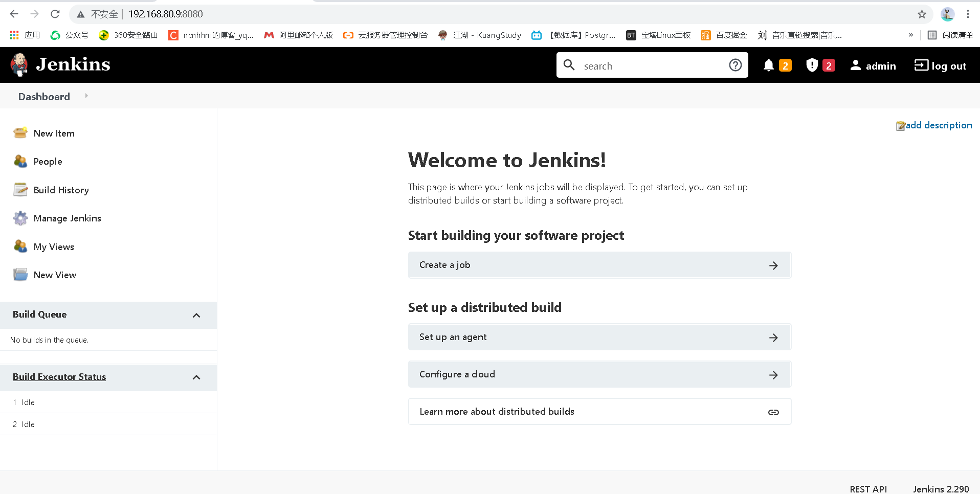Click the red security warning count badge

point(829,65)
